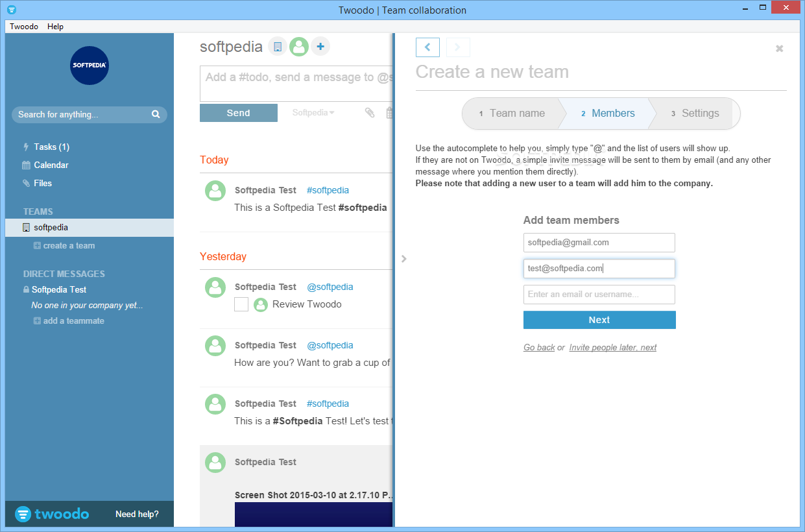Click the back arrow button in wizard

point(427,47)
